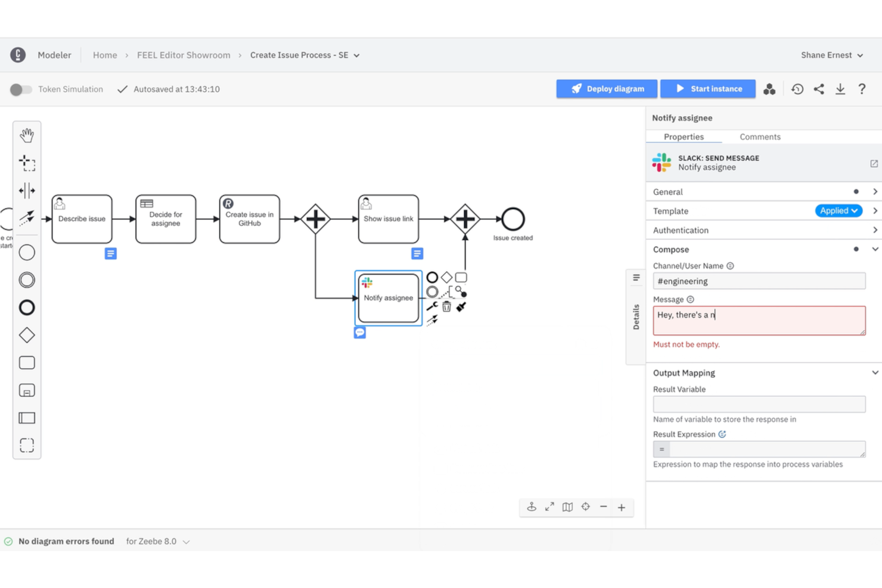
Task: Click the Start instance button
Action: (x=708, y=89)
